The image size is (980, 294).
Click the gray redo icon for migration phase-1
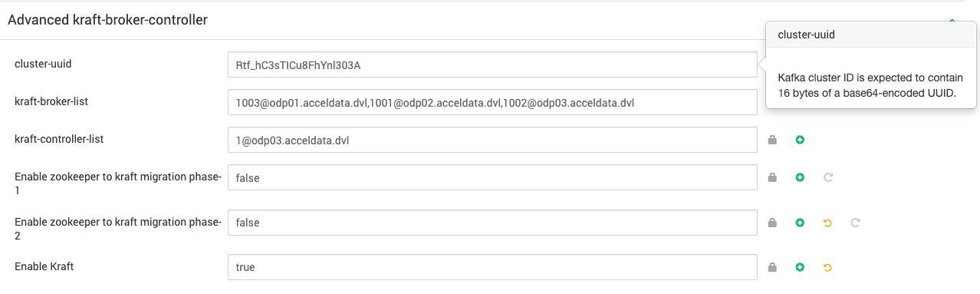(x=827, y=177)
